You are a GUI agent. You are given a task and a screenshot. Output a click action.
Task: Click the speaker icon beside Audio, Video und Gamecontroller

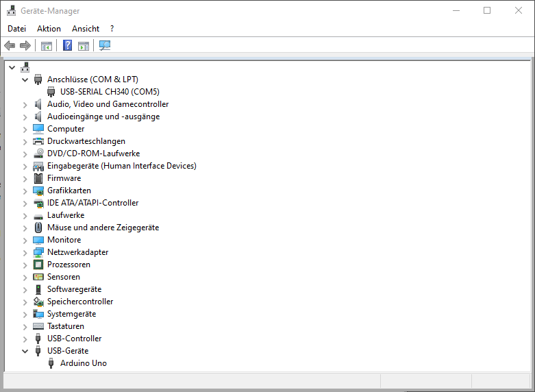pos(38,104)
